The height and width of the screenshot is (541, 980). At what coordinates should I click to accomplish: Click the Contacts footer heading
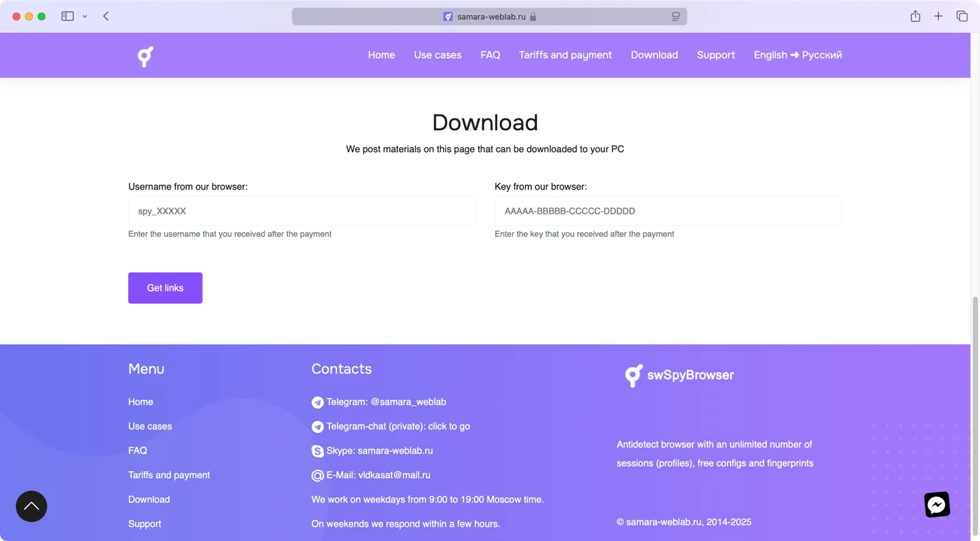tap(341, 368)
